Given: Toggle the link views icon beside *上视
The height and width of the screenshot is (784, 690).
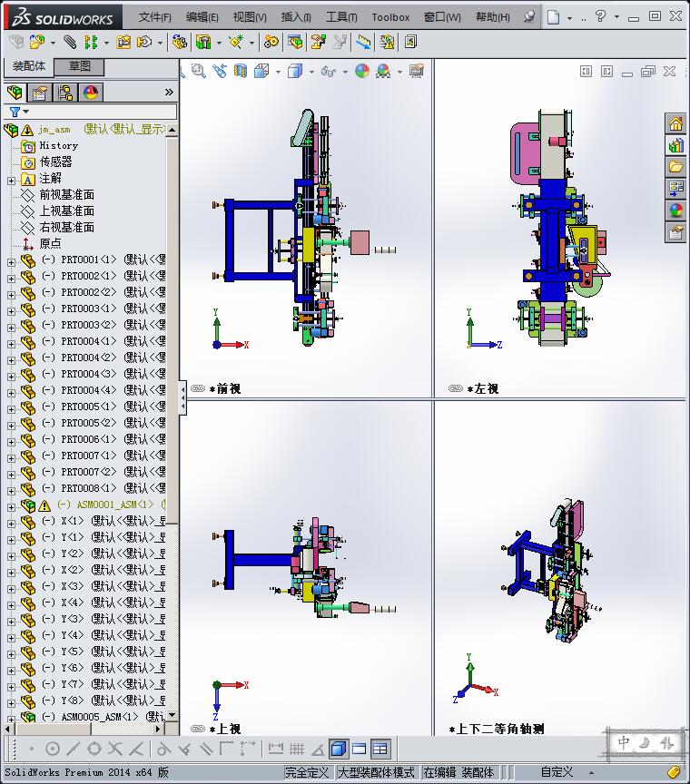Looking at the screenshot, I should click(x=198, y=729).
